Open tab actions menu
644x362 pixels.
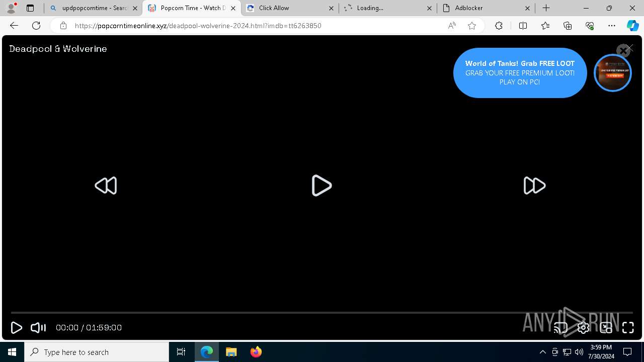pyautogui.click(x=30, y=8)
